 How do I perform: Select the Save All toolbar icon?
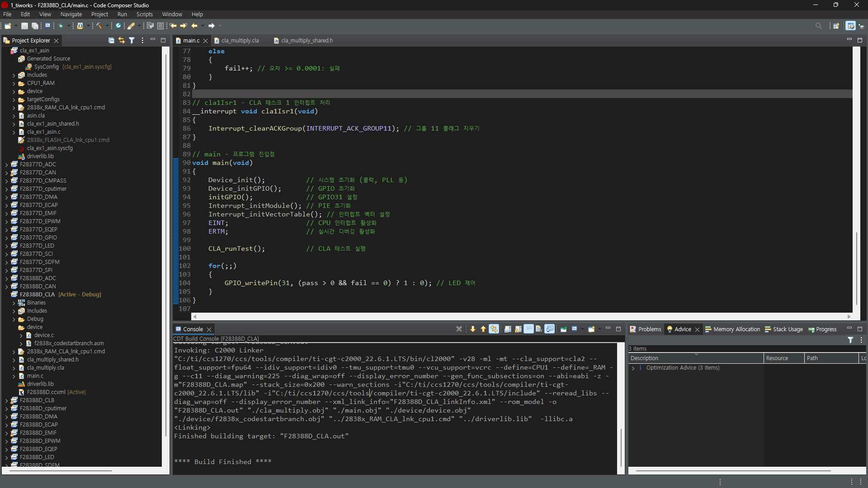point(35,26)
